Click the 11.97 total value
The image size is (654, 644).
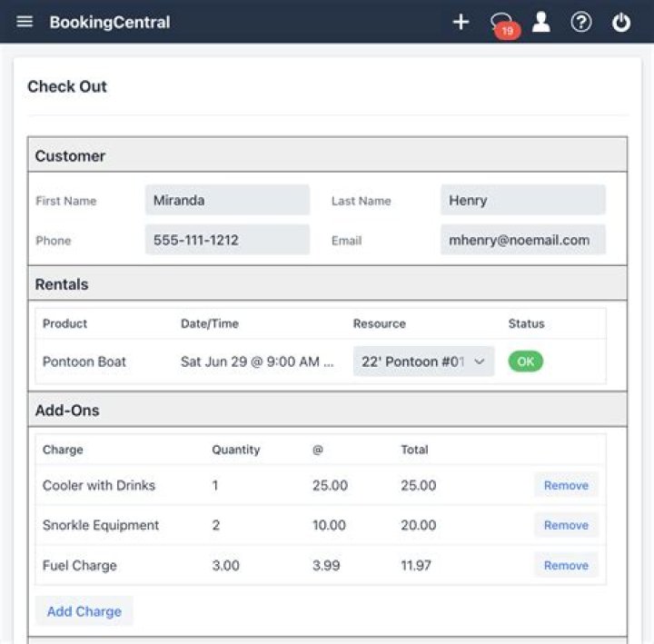(416, 565)
